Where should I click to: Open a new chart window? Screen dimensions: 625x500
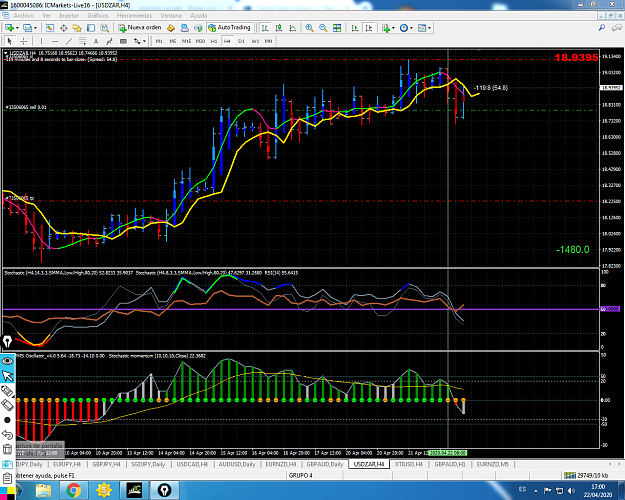[x=9, y=28]
